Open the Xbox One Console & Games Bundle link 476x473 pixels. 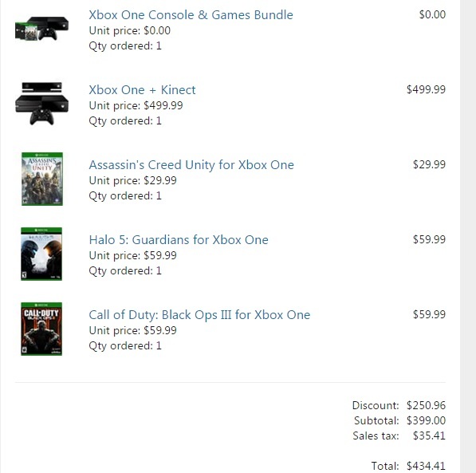tap(191, 15)
